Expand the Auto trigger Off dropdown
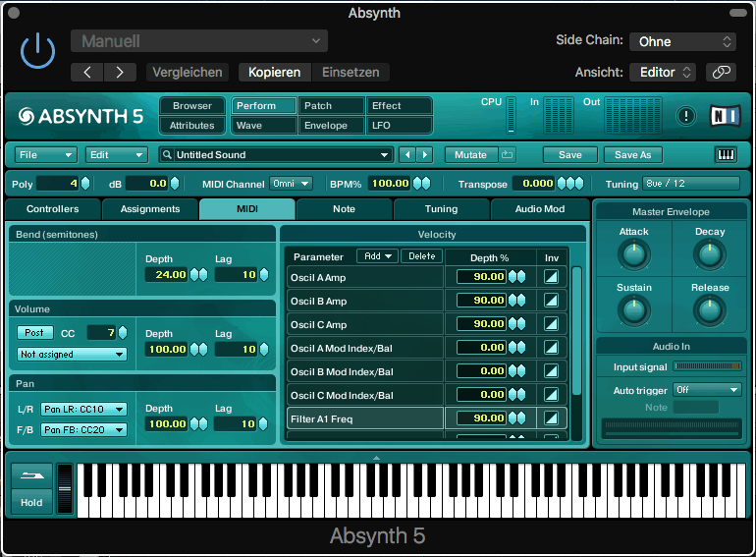756x557 pixels. click(x=706, y=390)
